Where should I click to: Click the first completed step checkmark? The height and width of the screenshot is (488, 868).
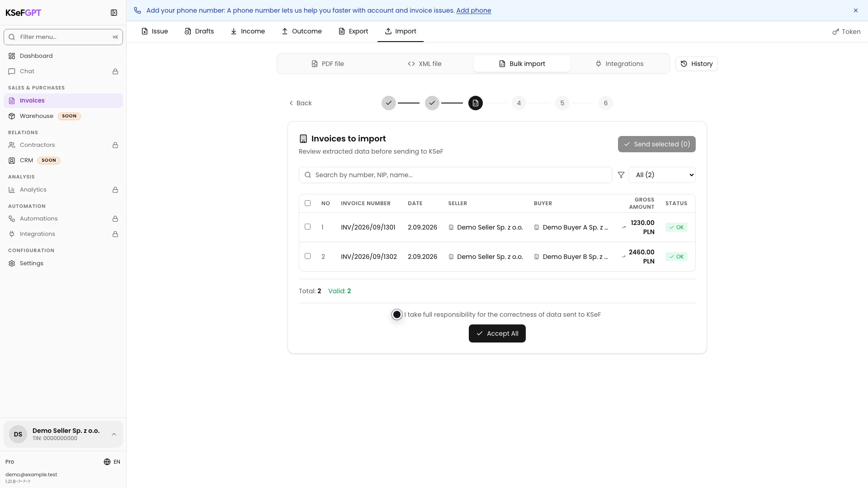click(389, 103)
